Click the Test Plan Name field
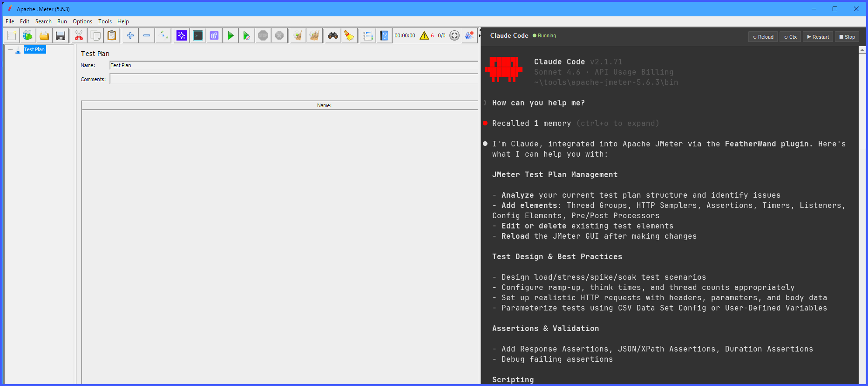This screenshot has width=868, height=386. [294, 65]
